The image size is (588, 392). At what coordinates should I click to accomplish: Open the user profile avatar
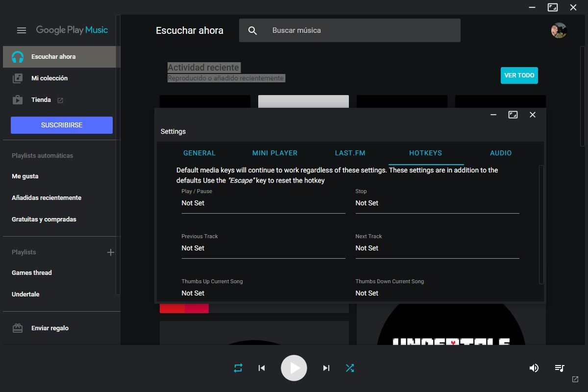click(559, 30)
